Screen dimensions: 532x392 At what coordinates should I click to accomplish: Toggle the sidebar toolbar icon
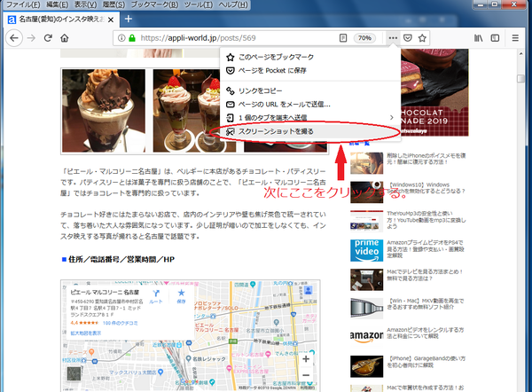(495, 38)
